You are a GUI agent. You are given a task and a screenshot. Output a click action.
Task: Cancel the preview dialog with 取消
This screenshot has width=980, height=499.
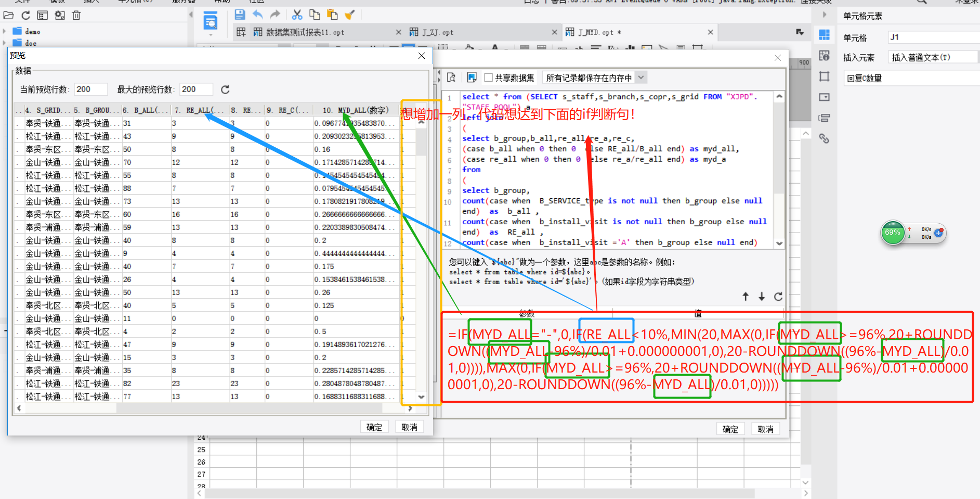coord(410,427)
